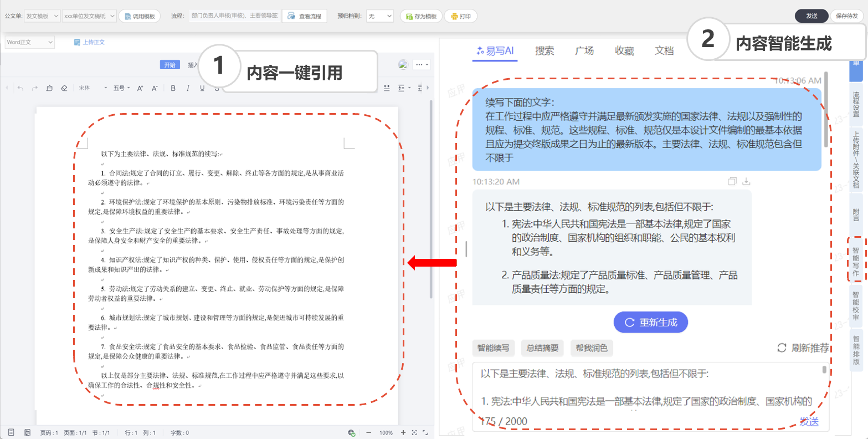The width and height of the screenshot is (868, 439).
Task: Click the 帮我润色 suggestion chip
Action: 592,348
